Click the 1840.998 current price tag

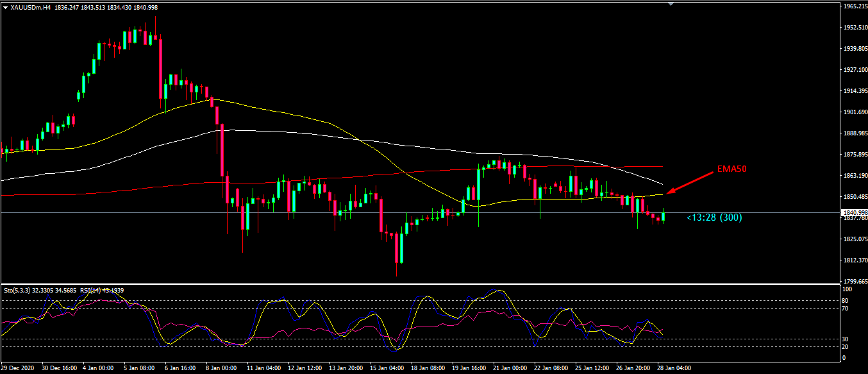(853, 212)
